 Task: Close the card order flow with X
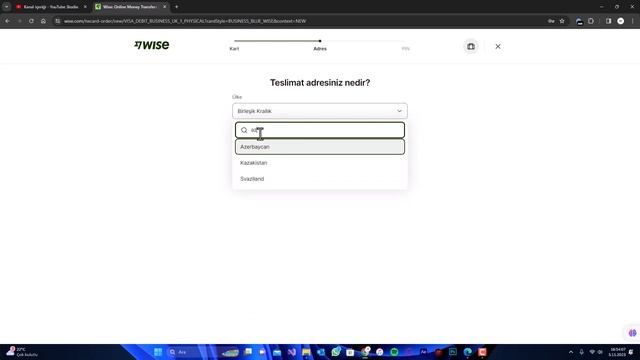pos(498,47)
